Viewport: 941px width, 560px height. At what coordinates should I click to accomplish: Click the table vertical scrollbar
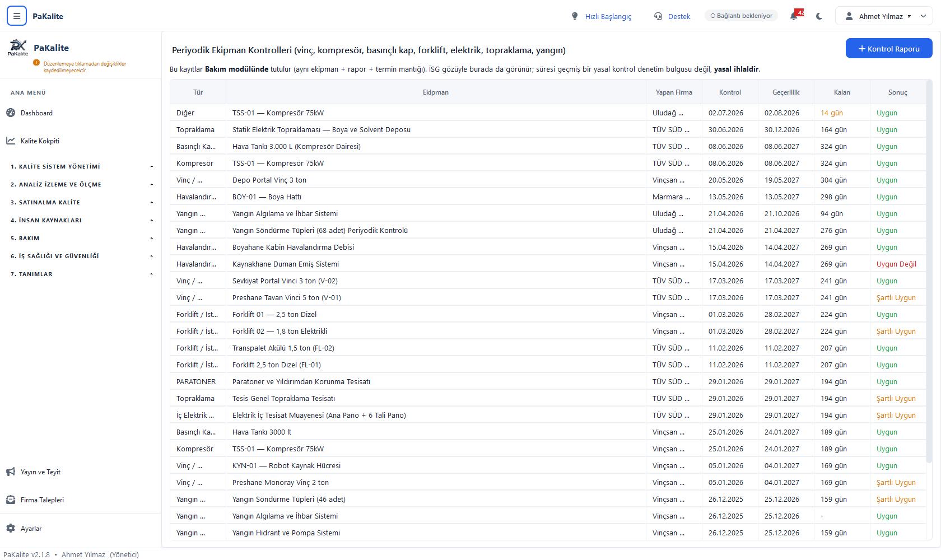[x=929, y=272]
